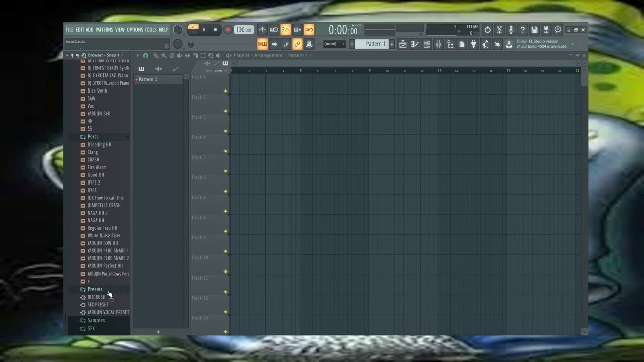This screenshot has height=362, width=644.
Task: Click the tempo tapper icon
Action: tap(486, 44)
